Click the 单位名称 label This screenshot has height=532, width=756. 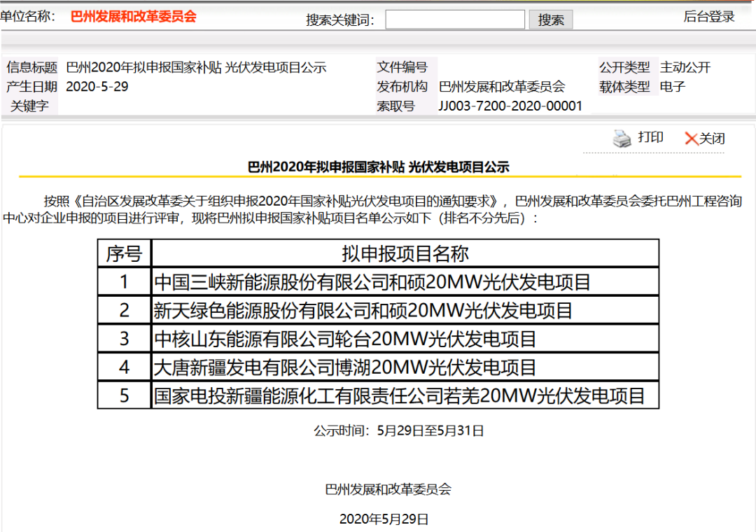(x=27, y=17)
